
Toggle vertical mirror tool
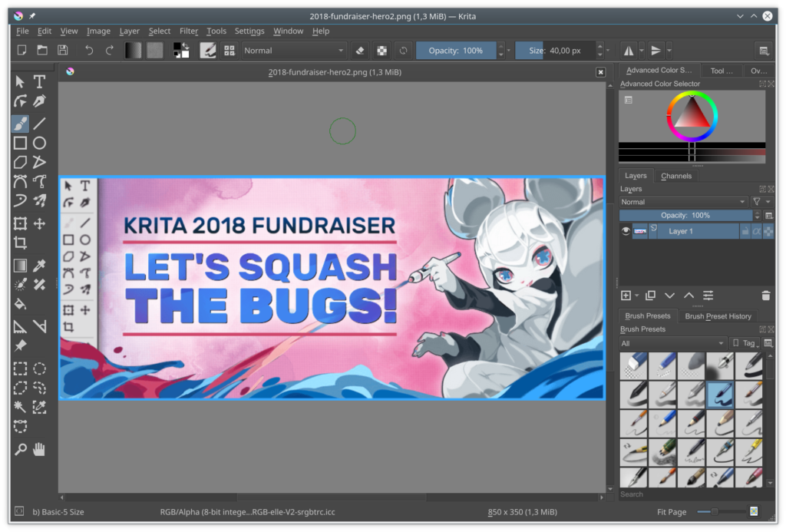(x=656, y=51)
